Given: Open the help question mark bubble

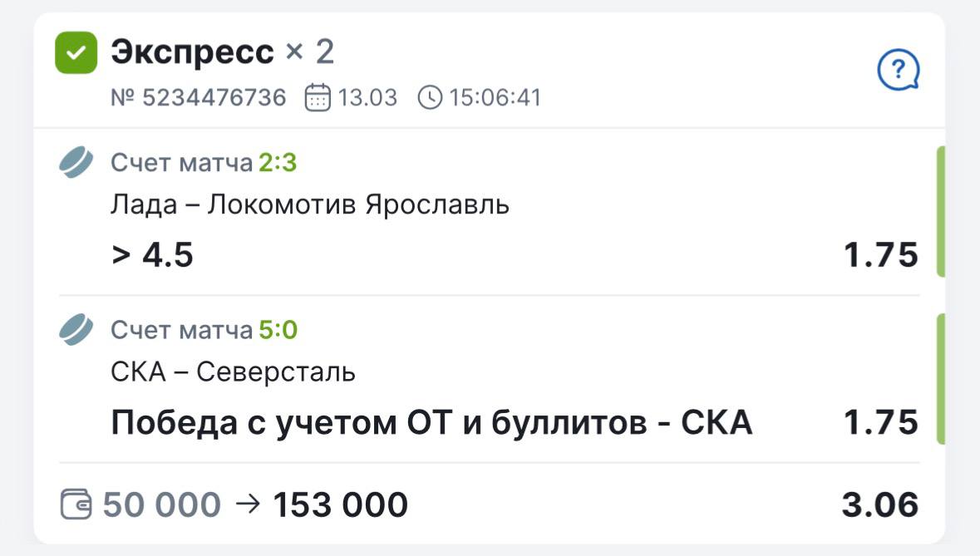Looking at the screenshot, I should [x=899, y=71].
